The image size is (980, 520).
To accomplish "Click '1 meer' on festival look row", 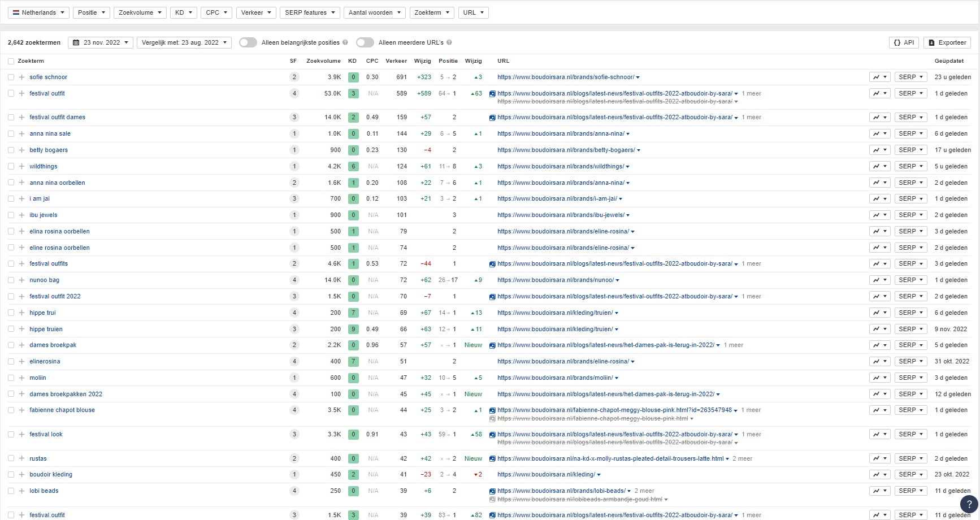I will (751, 434).
